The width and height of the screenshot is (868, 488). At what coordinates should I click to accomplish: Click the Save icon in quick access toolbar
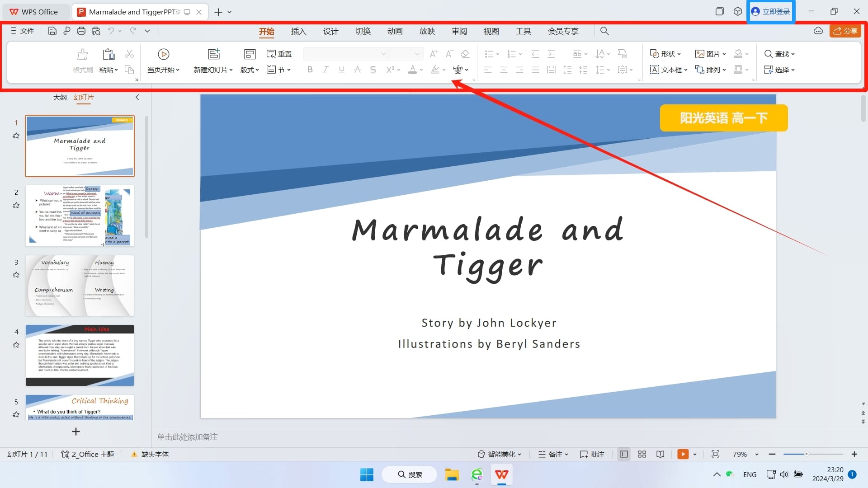52,31
